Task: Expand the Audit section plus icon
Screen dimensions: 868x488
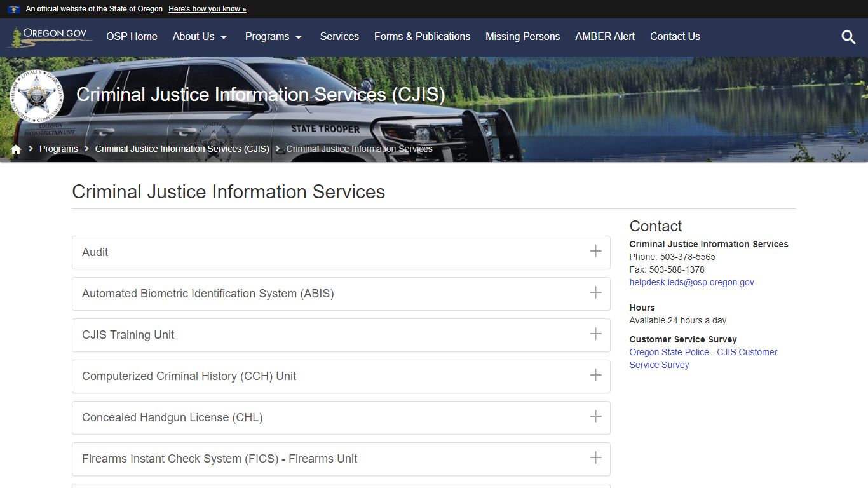Action: click(x=595, y=252)
